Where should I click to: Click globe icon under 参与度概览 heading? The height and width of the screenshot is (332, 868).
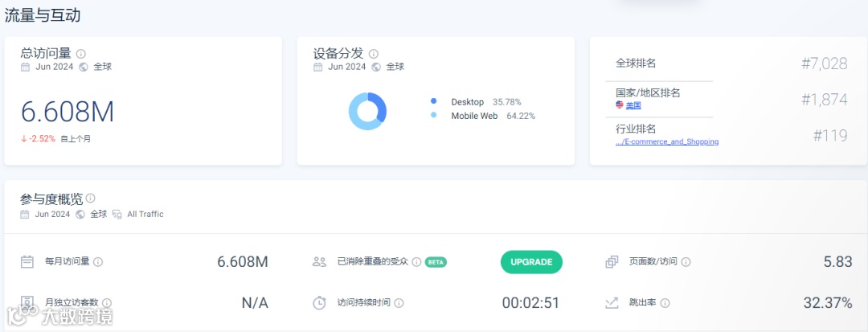pyautogui.click(x=80, y=214)
